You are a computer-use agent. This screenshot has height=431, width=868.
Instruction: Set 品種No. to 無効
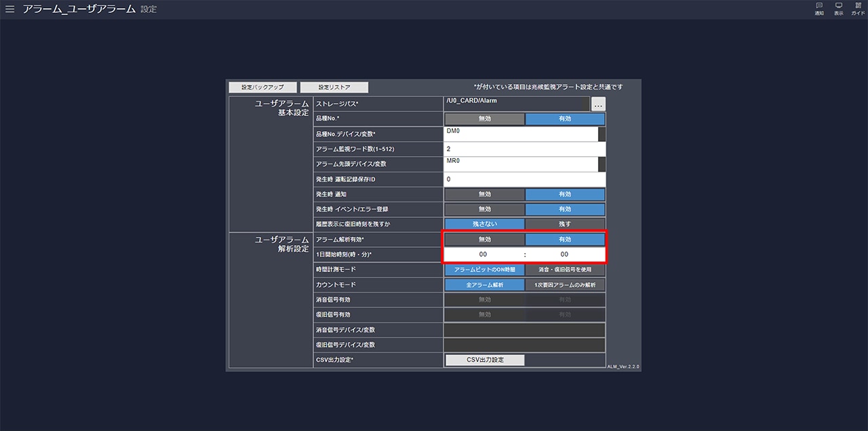484,119
